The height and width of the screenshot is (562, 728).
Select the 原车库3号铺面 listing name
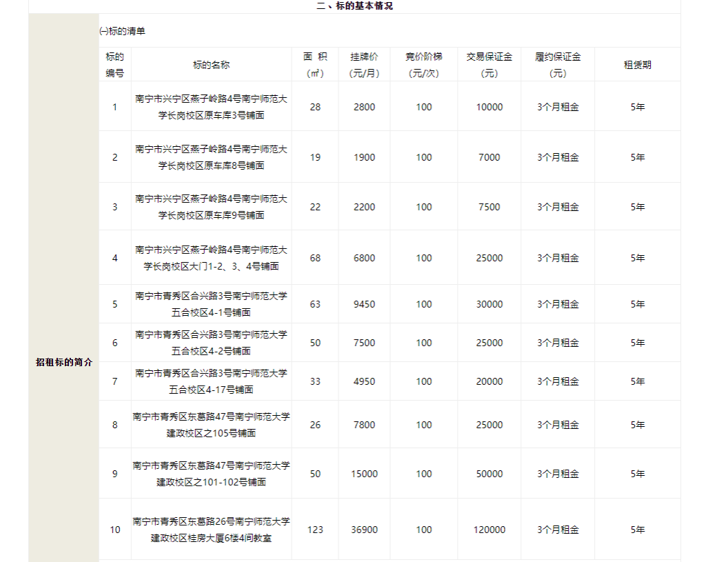tap(211, 108)
